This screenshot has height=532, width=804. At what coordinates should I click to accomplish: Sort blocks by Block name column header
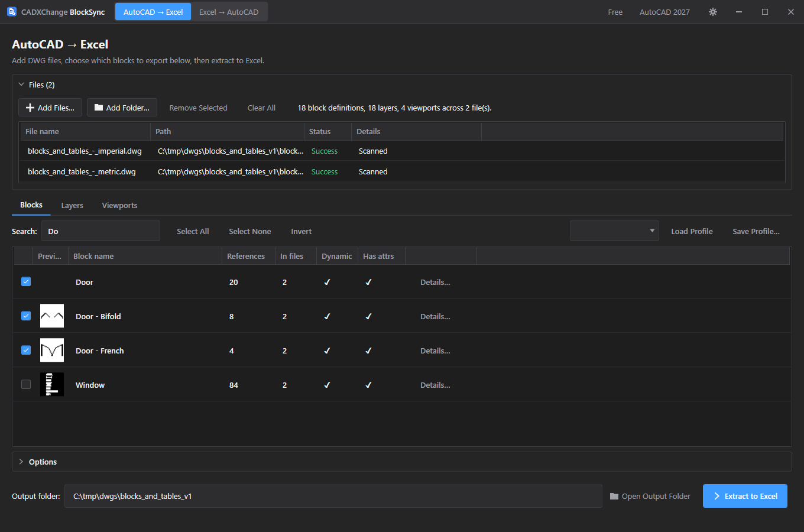pos(145,256)
